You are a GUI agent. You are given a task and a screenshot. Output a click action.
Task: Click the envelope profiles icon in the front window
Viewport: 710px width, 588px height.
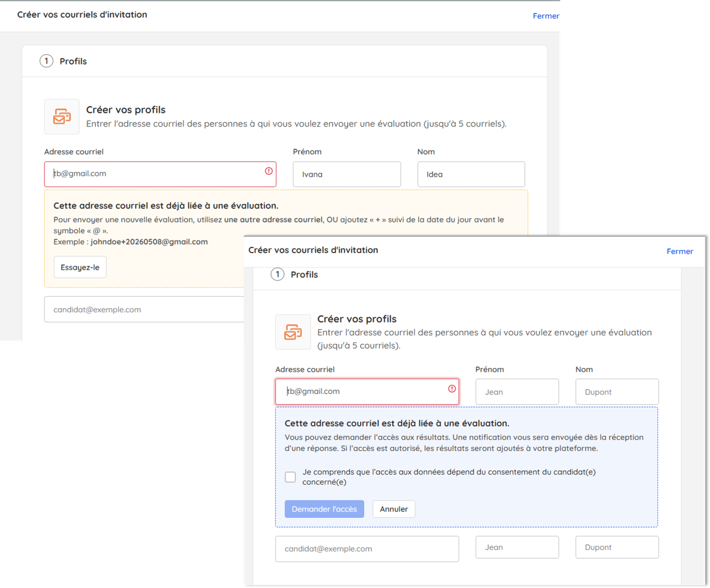[293, 332]
